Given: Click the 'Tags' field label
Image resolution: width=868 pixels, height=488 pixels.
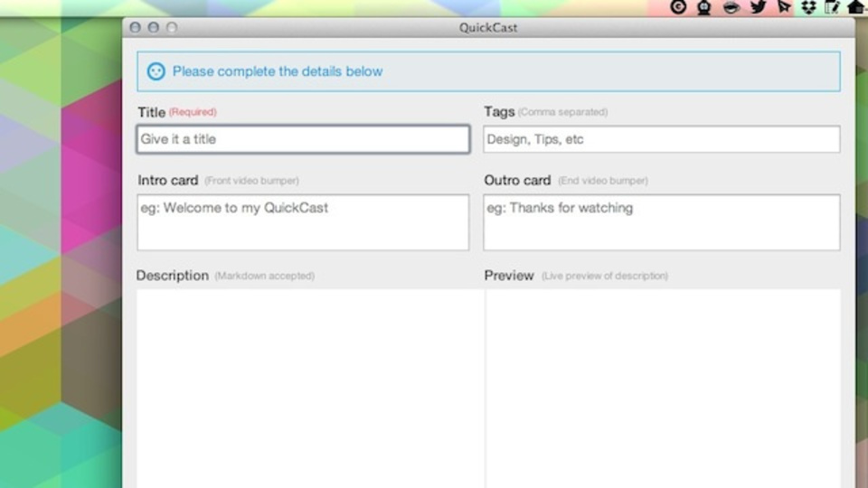Looking at the screenshot, I should [499, 112].
